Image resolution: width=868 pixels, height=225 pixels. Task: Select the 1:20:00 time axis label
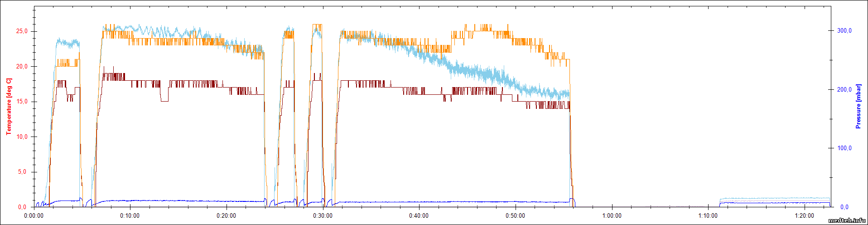tap(805, 216)
